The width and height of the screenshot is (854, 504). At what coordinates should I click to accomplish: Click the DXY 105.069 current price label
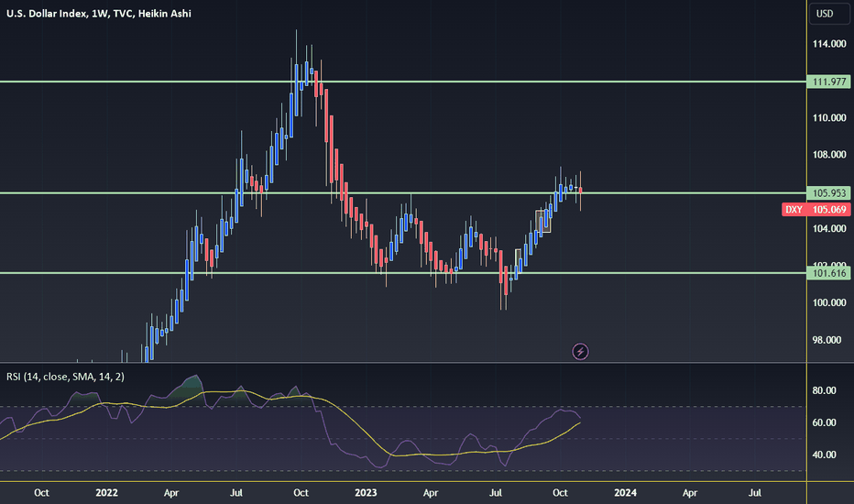(x=816, y=210)
